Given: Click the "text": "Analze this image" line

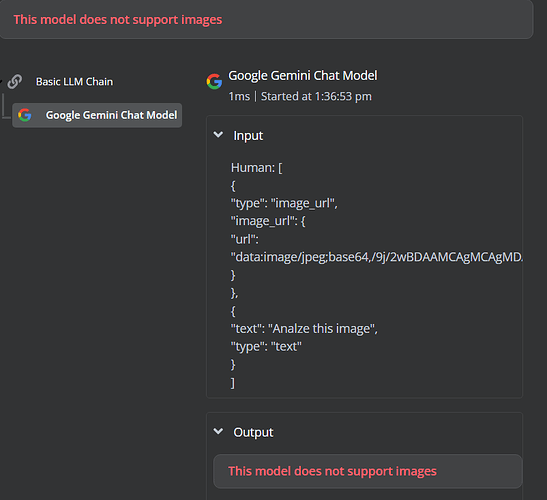Looking at the screenshot, I should tap(304, 329).
